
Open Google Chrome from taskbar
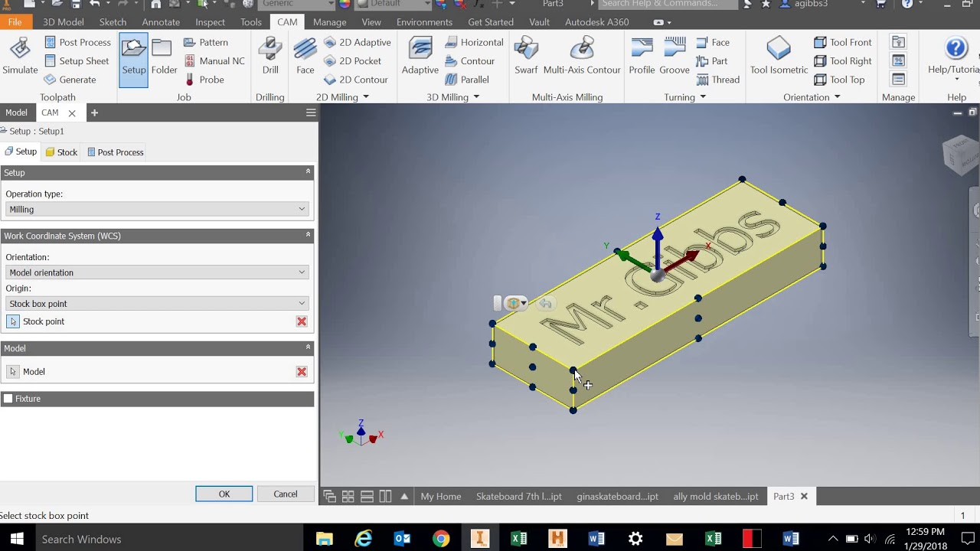[x=441, y=540]
